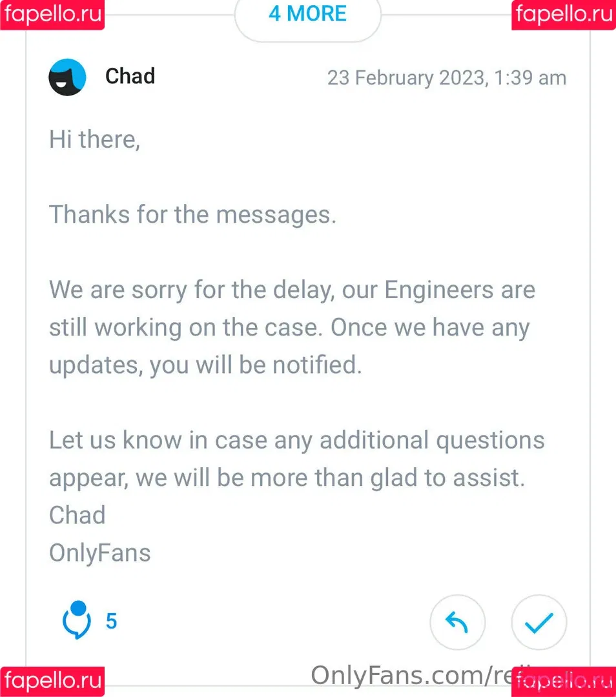Select the 23 February 2023 timestamp
The image size is (616, 697).
[447, 78]
